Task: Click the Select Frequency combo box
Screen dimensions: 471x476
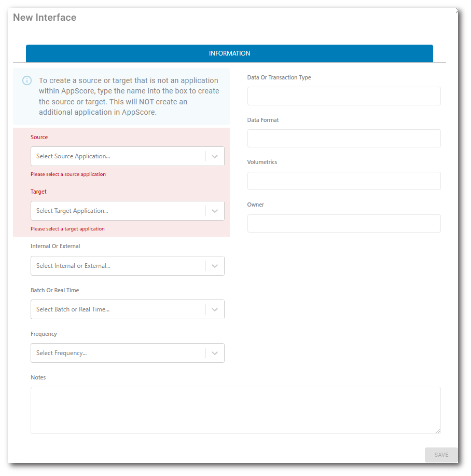Action: pos(118,353)
